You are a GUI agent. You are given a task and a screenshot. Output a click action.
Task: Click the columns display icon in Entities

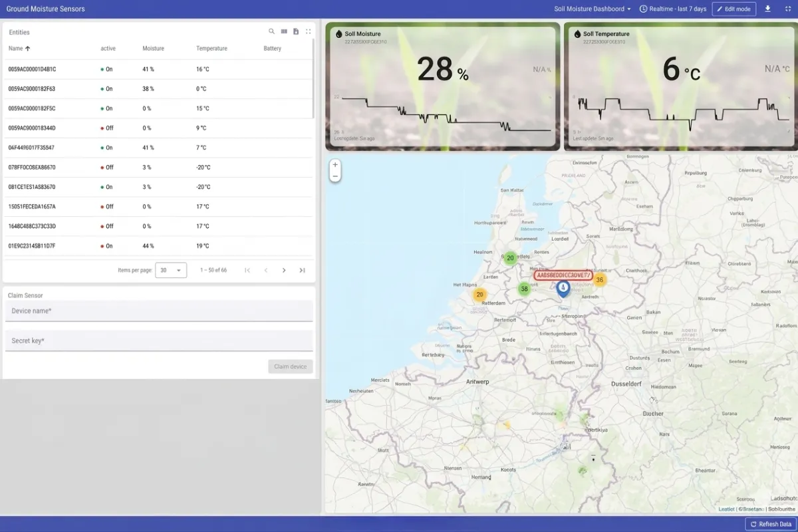tap(284, 32)
